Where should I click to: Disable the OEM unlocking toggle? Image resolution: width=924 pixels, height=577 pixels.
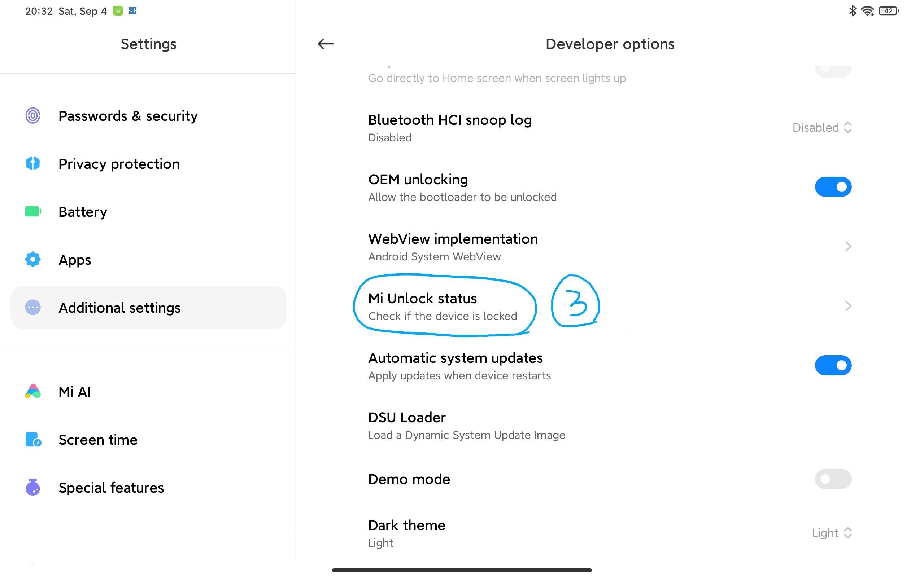[x=833, y=187]
